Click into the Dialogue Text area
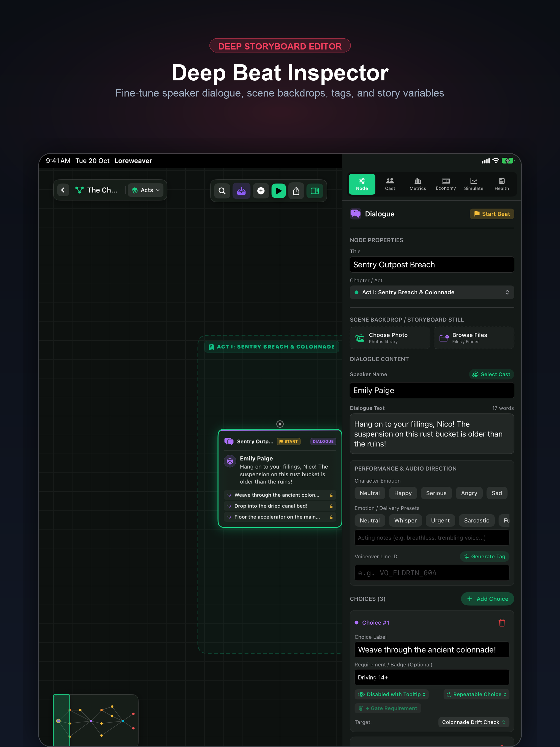The width and height of the screenshot is (560, 747). [x=432, y=434]
